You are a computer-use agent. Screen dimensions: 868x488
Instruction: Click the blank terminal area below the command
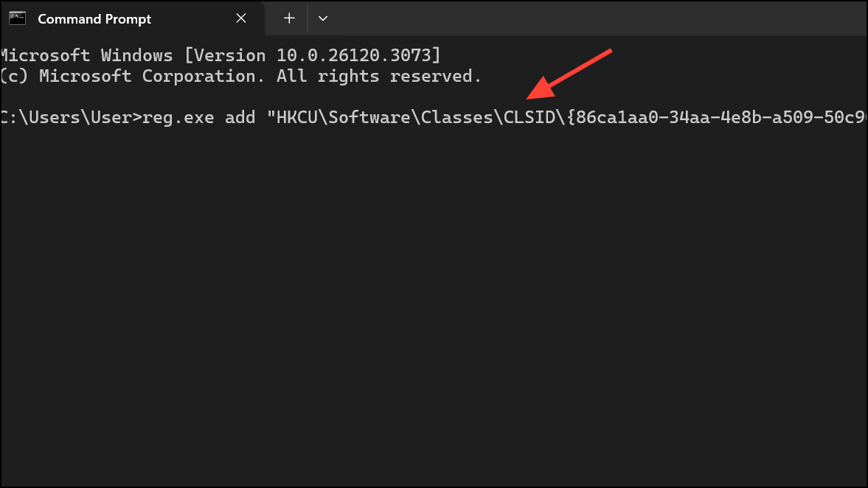point(434,304)
